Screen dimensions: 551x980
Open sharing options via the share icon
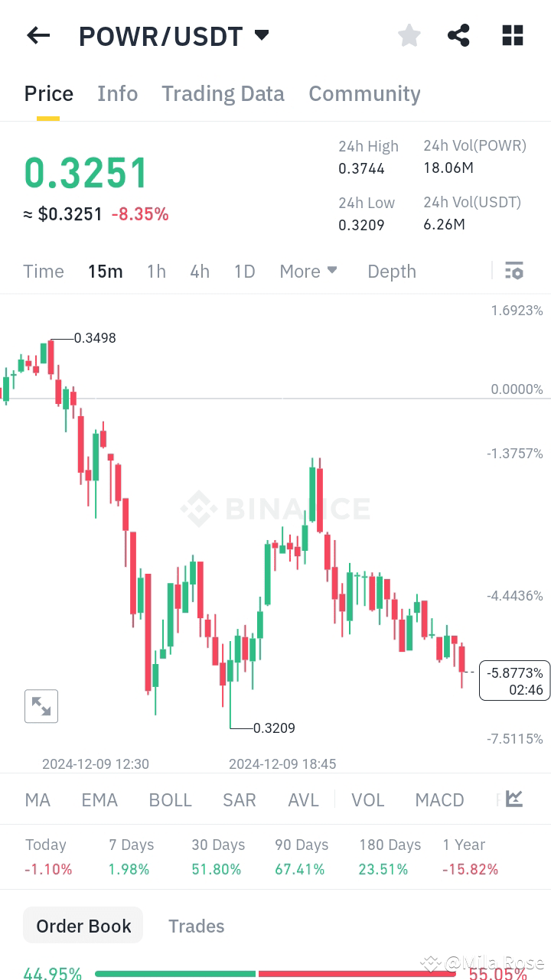click(458, 35)
